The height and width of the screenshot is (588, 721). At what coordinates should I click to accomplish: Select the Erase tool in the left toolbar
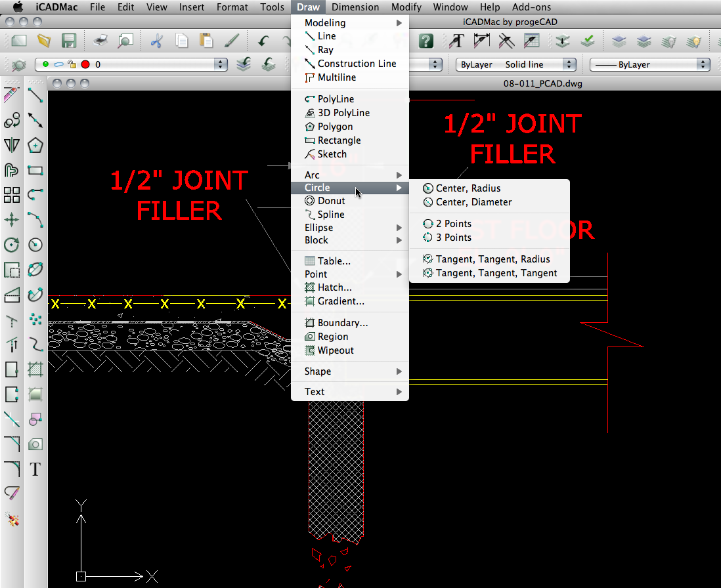(12, 96)
